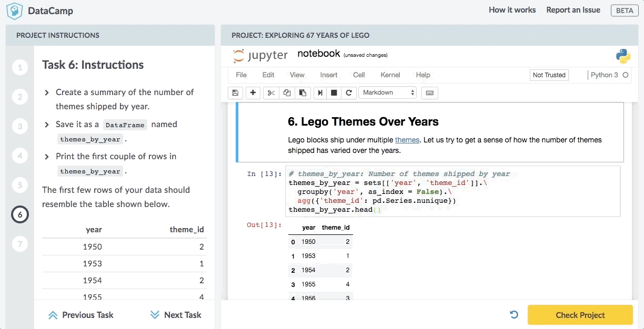This screenshot has width=644, height=329.
Task: Click the '(unsaved changes)' status text
Action: [365, 55]
